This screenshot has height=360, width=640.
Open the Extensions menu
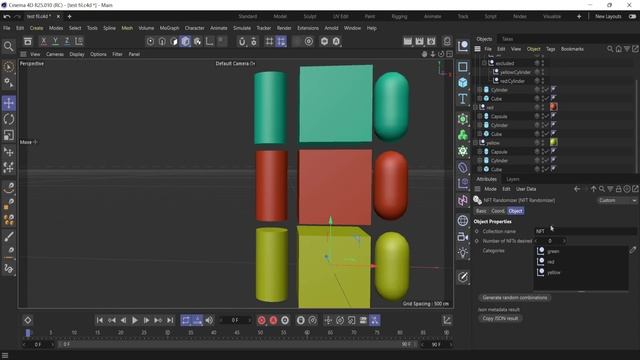click(308, 28)
